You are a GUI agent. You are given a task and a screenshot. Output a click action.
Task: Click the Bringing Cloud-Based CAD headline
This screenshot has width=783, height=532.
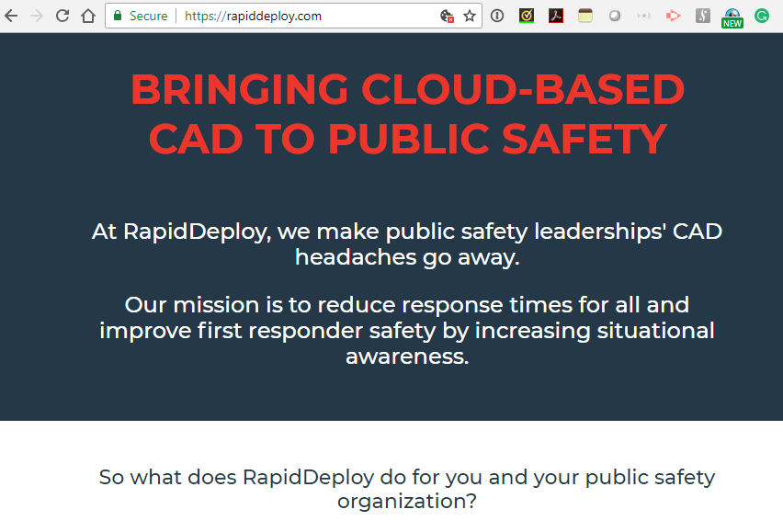(x=407, y=114)
